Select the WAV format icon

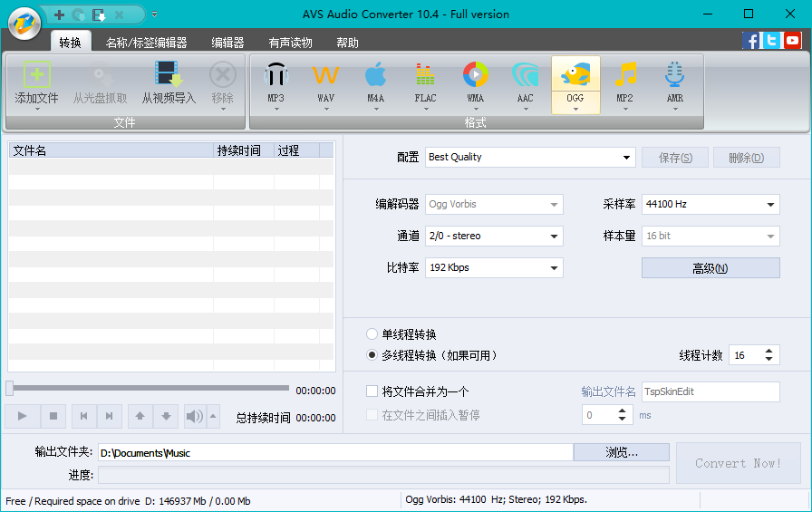(x=325, y=75)
